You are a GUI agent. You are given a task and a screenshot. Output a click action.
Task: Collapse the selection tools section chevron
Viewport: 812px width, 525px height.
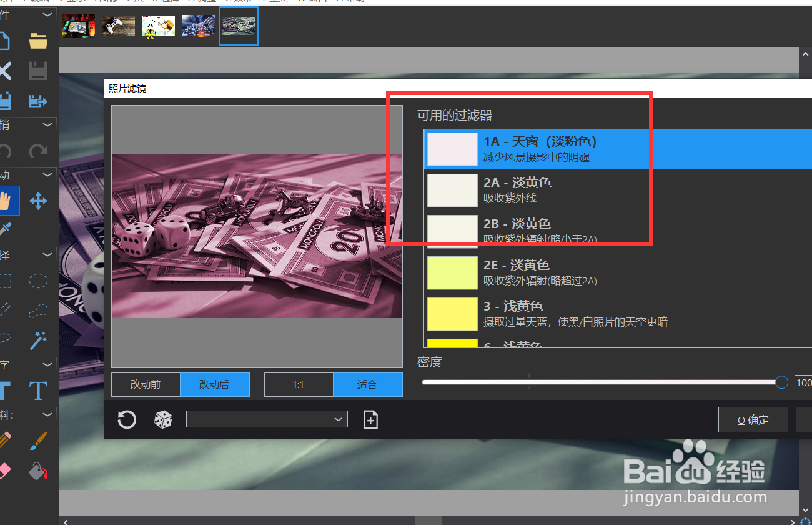(47, 254)
